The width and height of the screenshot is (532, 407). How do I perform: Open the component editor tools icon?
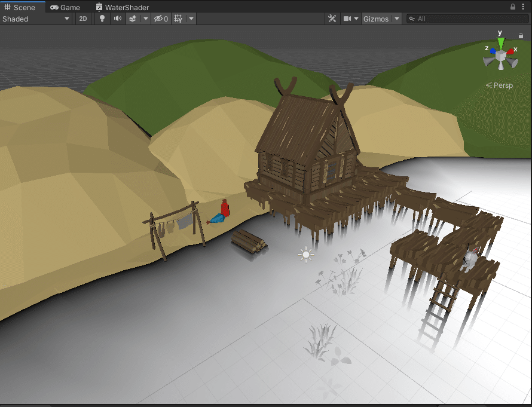point(332,19)
